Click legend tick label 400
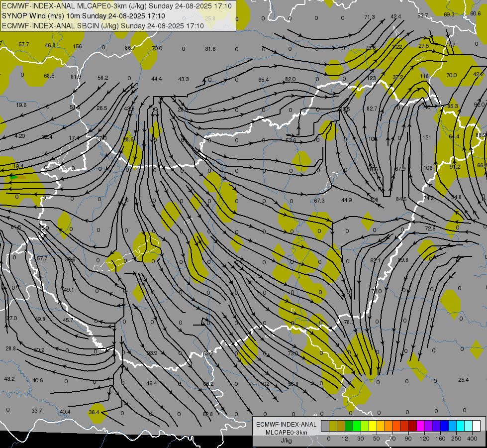Screen dimensions: 487x448 [472, 439]
